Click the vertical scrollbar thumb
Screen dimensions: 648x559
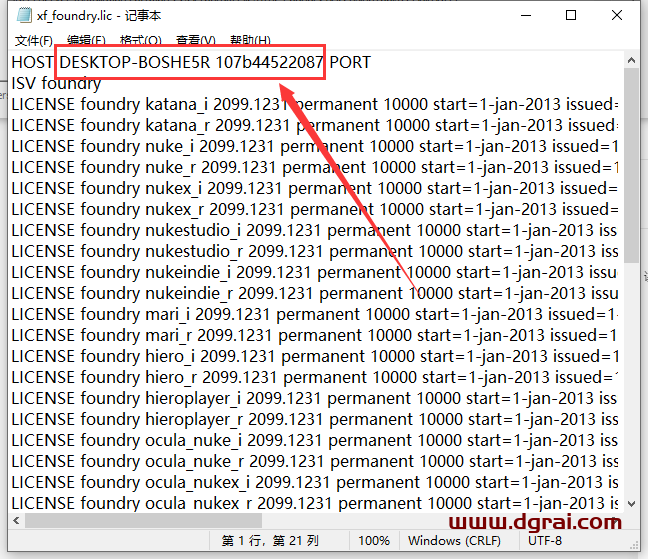point(631,165)
